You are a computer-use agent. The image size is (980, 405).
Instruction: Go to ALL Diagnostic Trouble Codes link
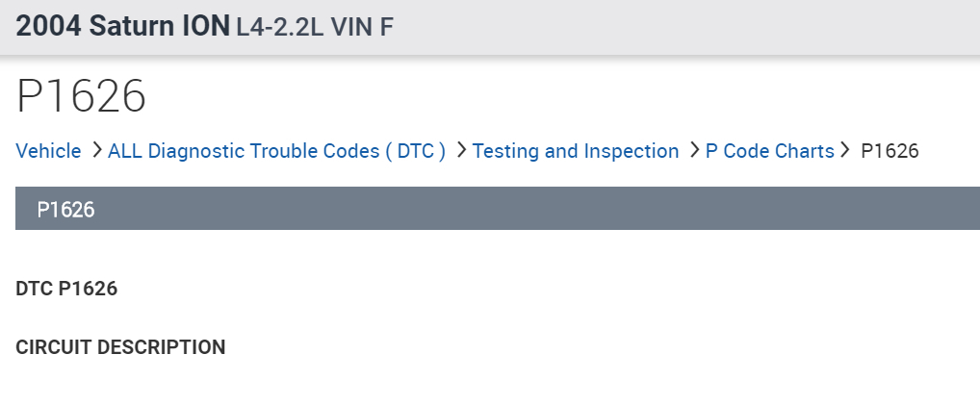coord(250,151)
